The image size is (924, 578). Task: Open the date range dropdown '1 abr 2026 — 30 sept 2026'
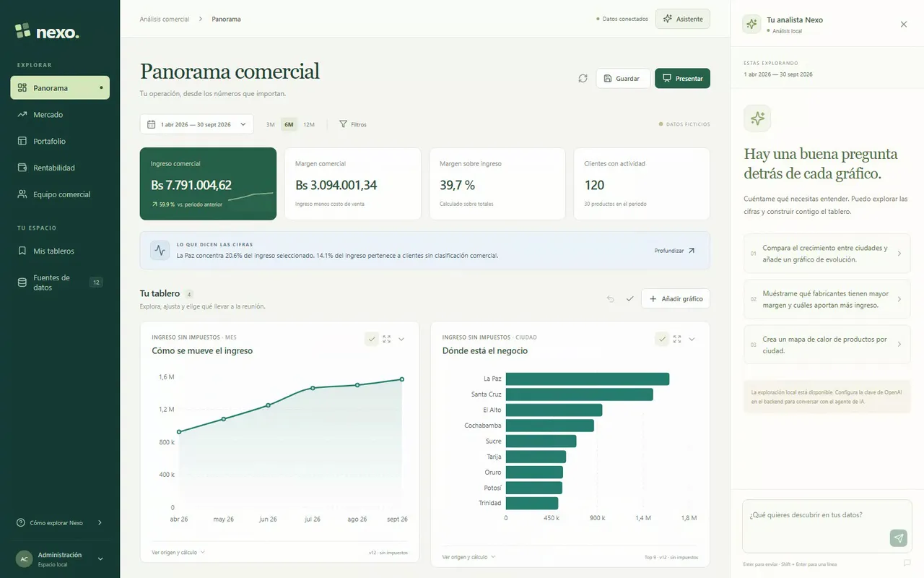(196, 124)
